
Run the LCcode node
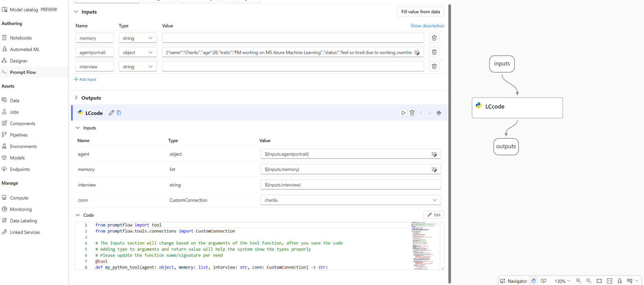403,113
